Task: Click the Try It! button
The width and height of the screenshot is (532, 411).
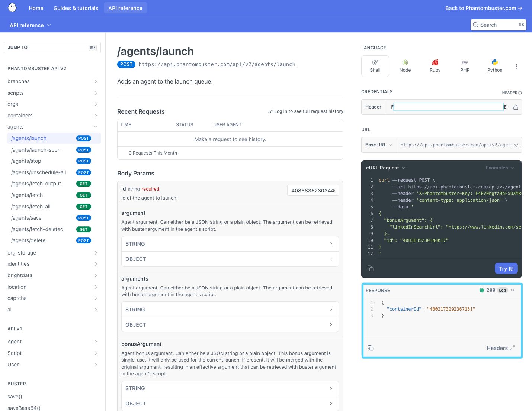Action: [x=506, y=268]
